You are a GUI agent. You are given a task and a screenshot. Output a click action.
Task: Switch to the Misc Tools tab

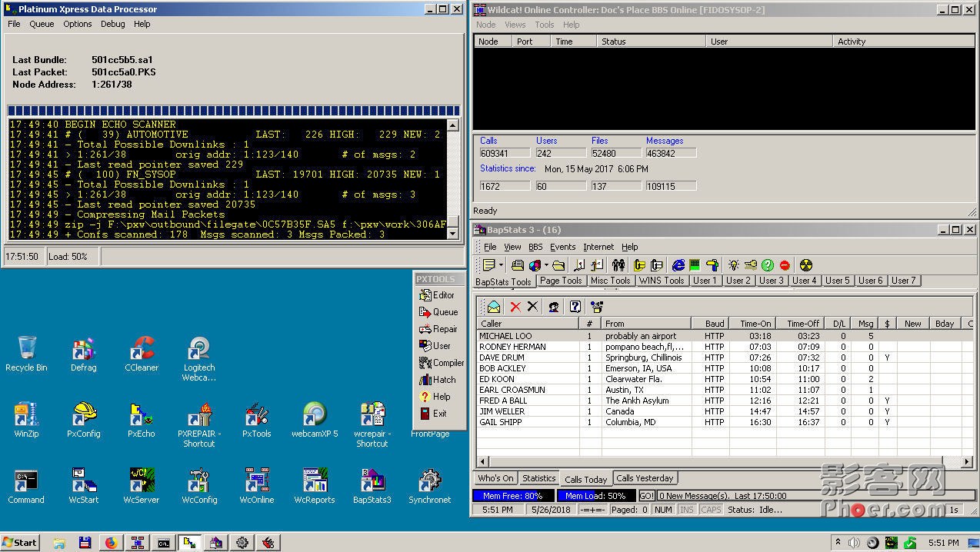[x=611, y=281]
